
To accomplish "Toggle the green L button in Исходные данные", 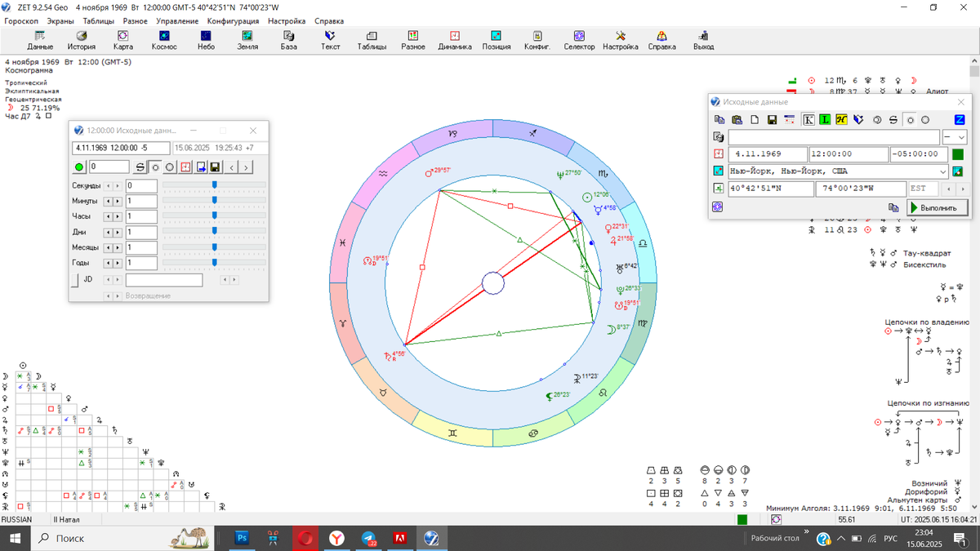I will point(826,120).
